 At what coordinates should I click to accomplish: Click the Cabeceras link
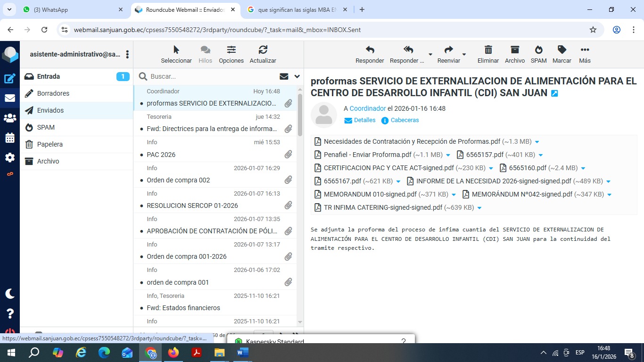(405, 120)
